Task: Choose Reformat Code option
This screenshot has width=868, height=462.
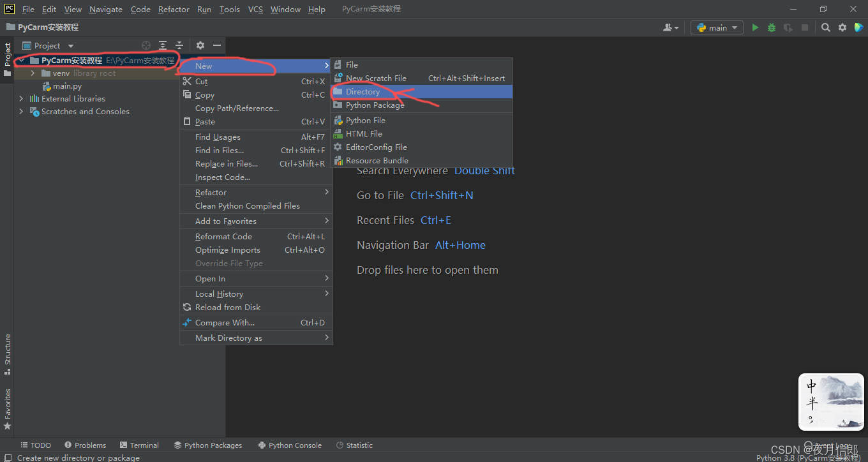Action: tap(255, 237)
